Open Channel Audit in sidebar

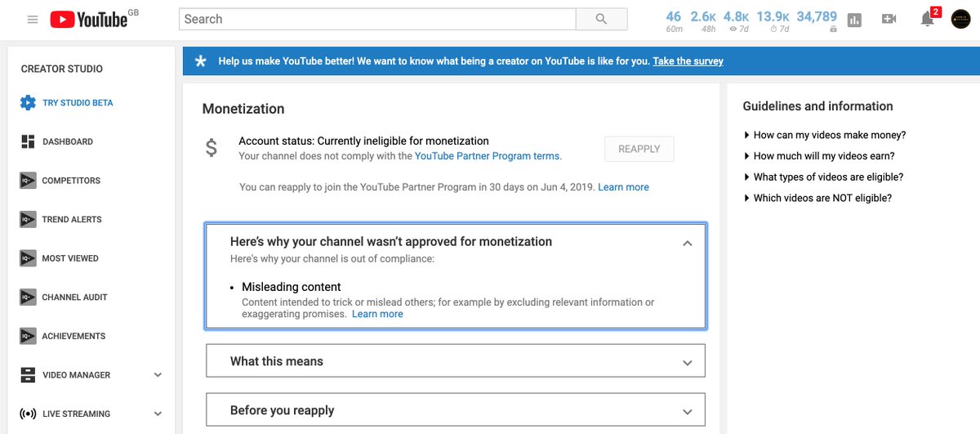pos(75,298)
